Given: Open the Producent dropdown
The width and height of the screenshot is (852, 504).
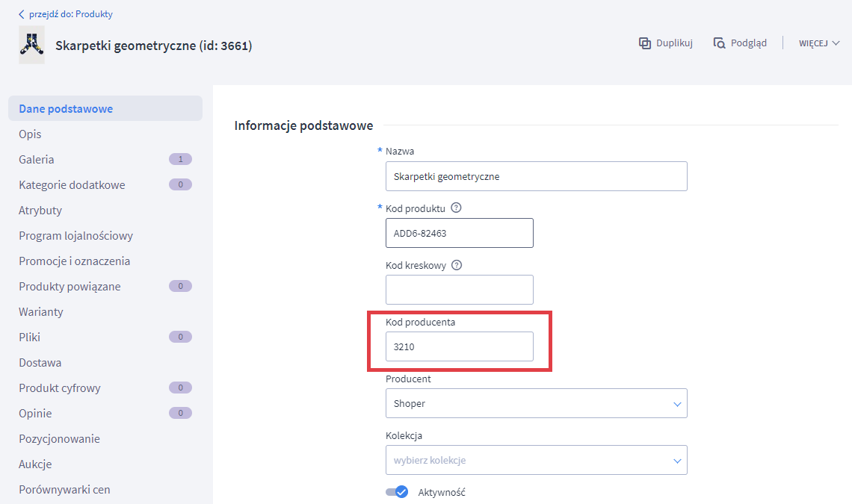Looking at the screenshot, I should point(536,404).
